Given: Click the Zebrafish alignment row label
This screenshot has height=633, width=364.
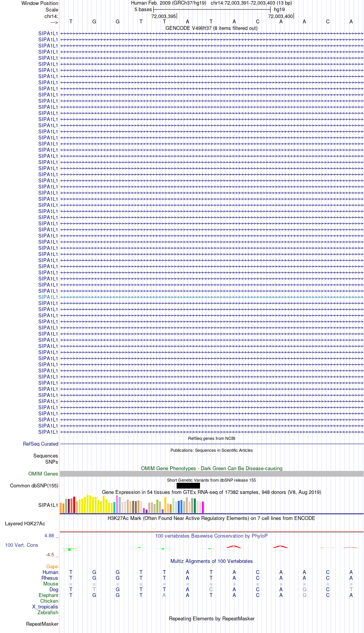Looking at the screenshot, I should point(48,612).
